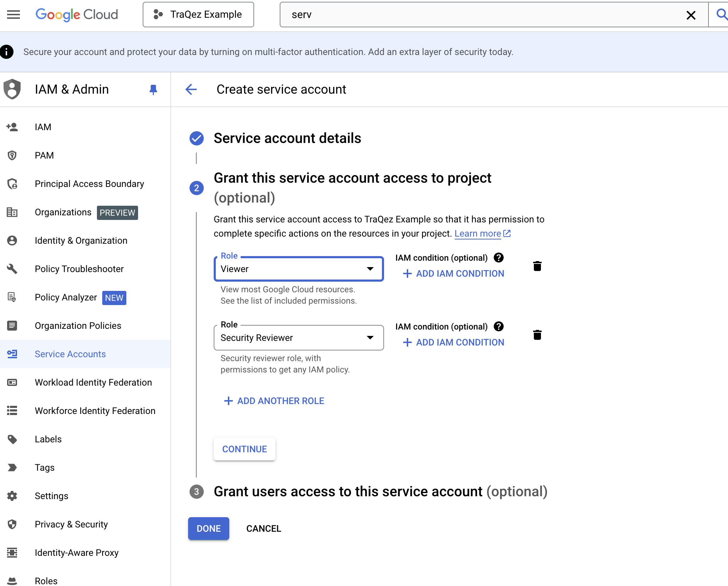Go to Workload Identity Federation
This screenshot has width=728, height=586.
pos(93,382)
